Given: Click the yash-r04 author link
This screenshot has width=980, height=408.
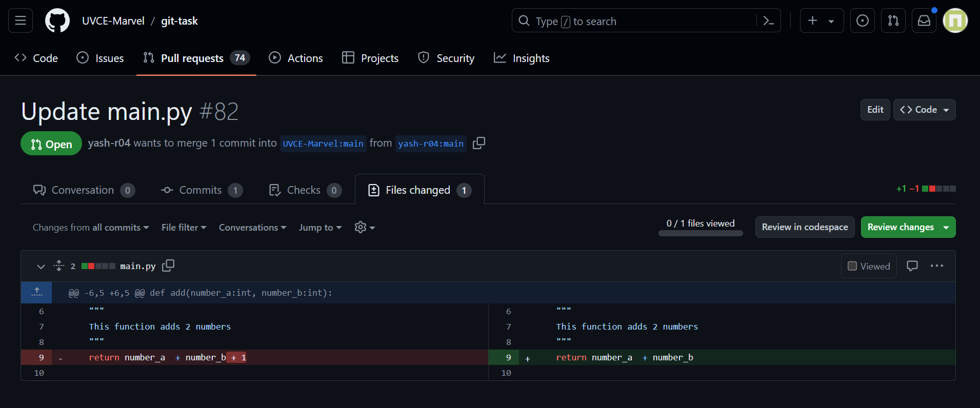Looking at the screenshot, I should pyautogui.click(x=109, y=143).
